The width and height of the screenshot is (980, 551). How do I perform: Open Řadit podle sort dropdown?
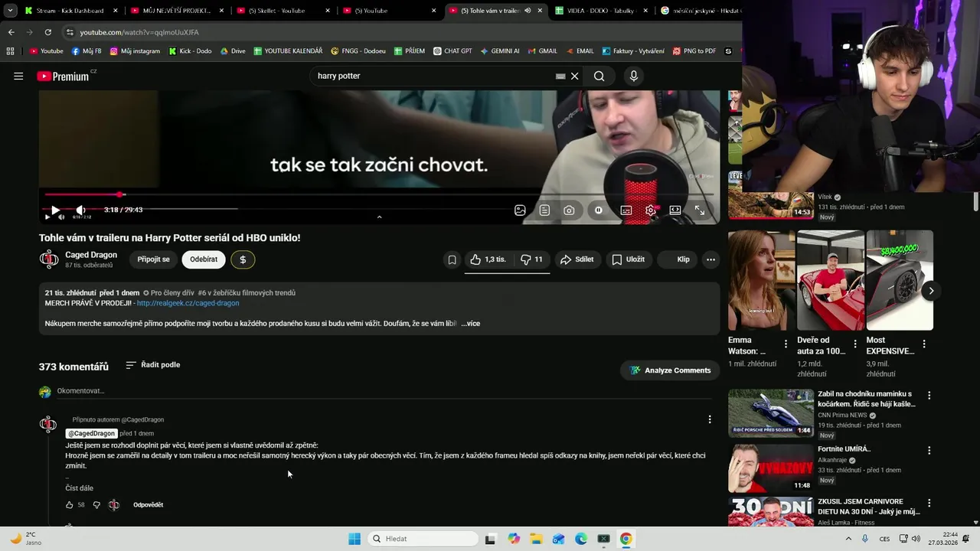(x=153, y=365)
